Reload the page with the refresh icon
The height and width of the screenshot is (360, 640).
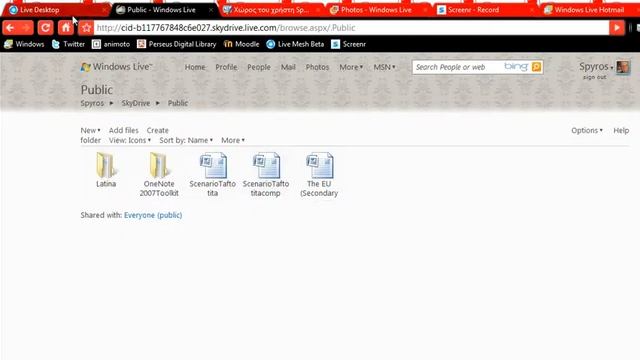(45, 28)
